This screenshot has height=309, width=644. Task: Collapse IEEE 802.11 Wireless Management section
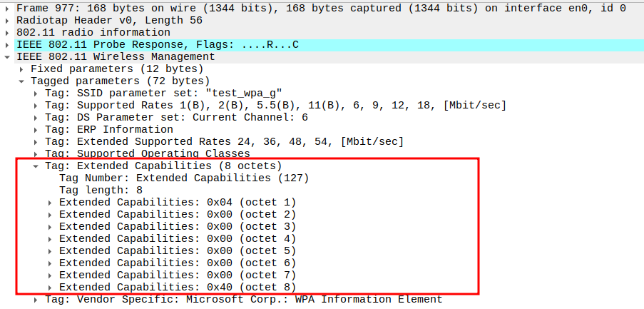pyautogui.click(x=7, y=57)
